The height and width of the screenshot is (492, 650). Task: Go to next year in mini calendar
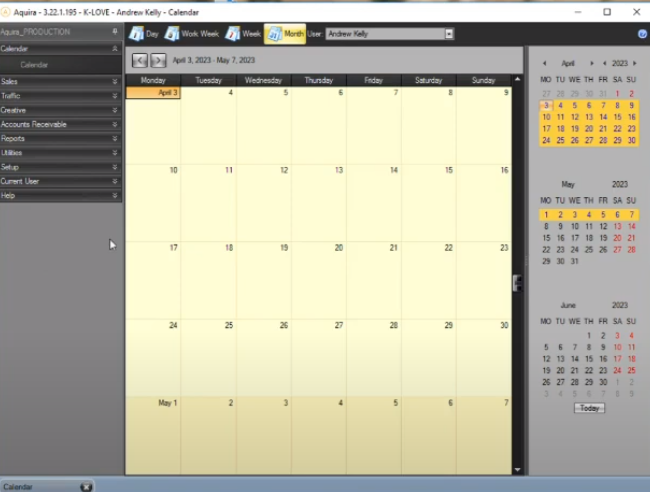coord(635,63)
